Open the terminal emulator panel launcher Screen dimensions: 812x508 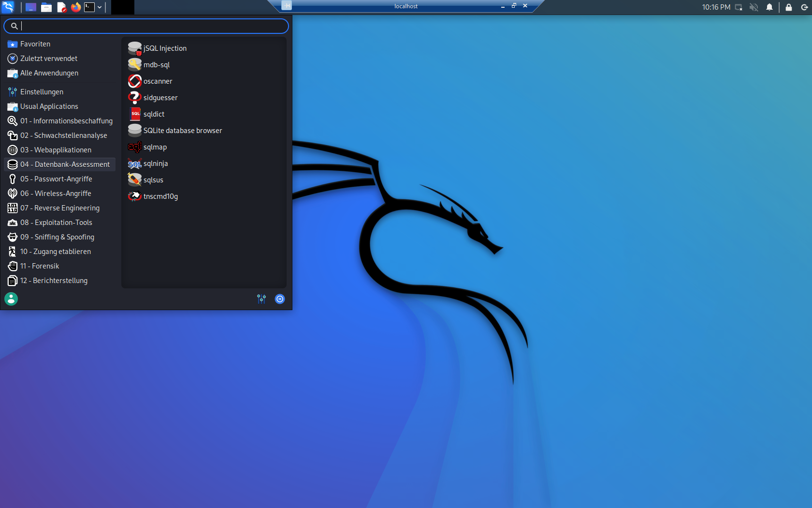pyautogui.click(x=89, y=7)
